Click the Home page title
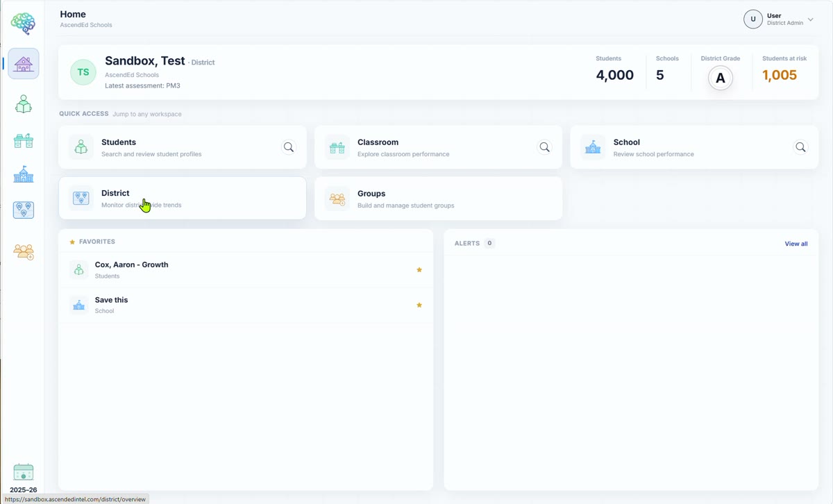 pos(73,14)
